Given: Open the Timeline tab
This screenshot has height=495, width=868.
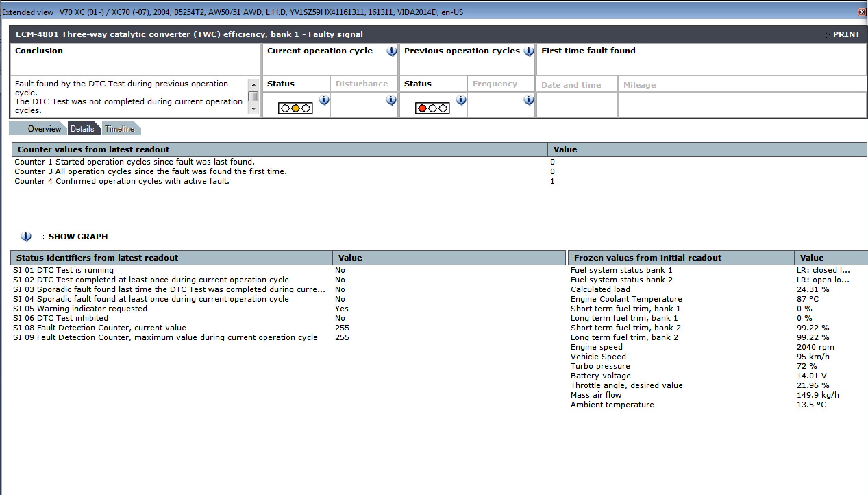Looking at the screenshot, I should [x=120, y=129].
